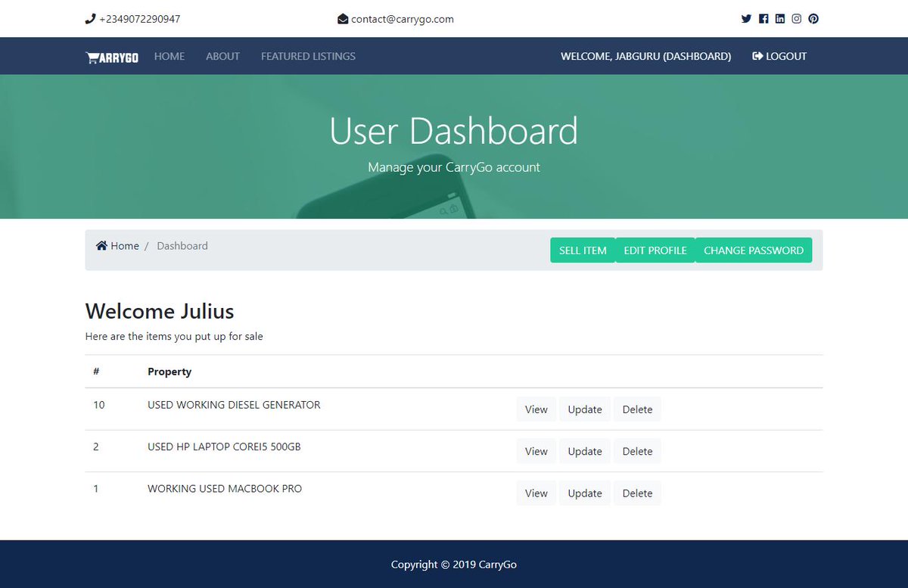Delete the Diesel Generator listing
Image resolution: width=908 pixels, height=588 pixels.
[x=637, y=409]
